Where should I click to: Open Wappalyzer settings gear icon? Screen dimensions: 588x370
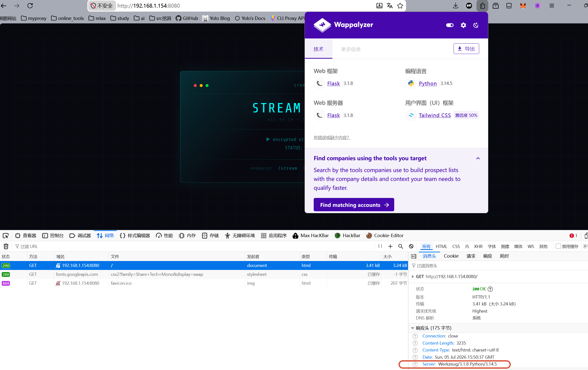coord(463,25)
